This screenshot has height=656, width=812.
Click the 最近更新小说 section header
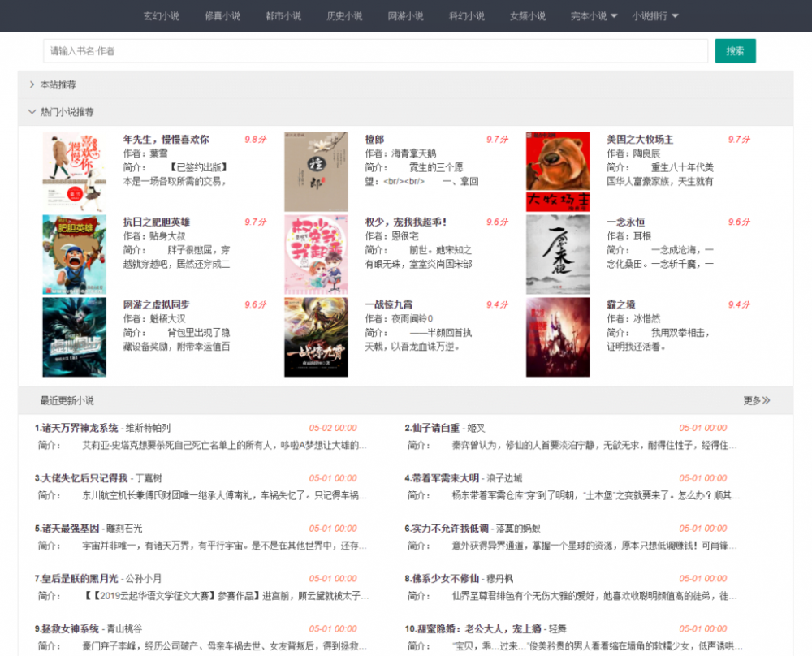67,400
